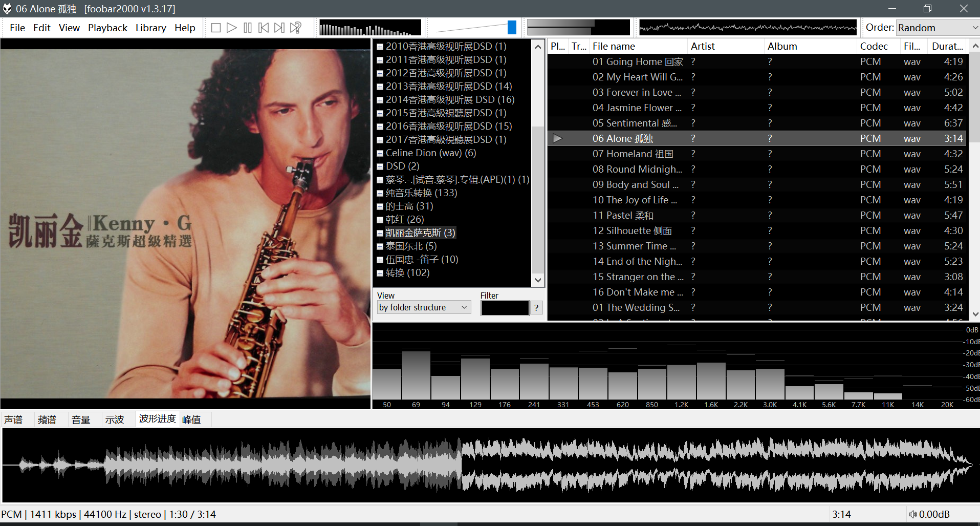Click into the Filter text field
Image resolution: width=980 pixels, height=526 pixels.
click(x=504, y=308)
